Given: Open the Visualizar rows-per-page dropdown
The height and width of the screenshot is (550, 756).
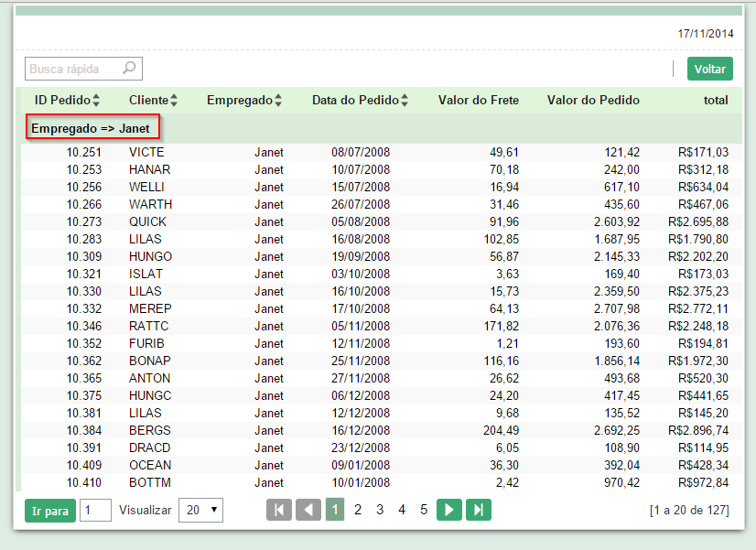Looking at the screenshot, I should pos(200,511).
